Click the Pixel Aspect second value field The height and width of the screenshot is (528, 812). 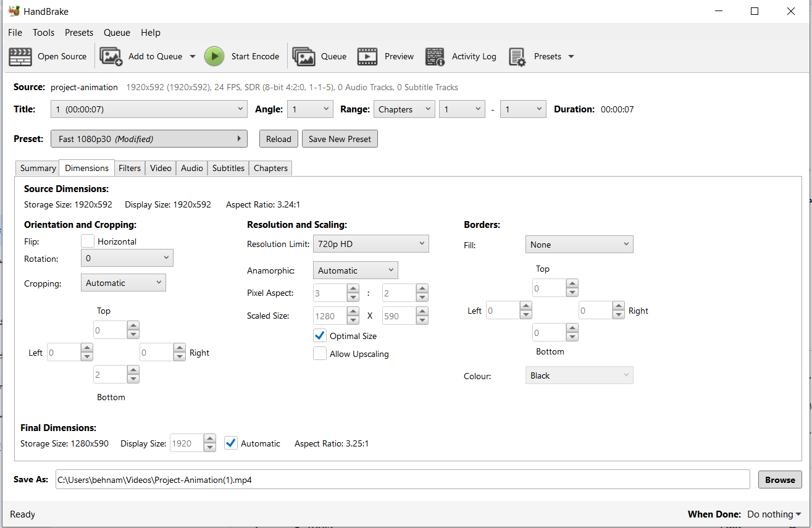tap(400, 293)
